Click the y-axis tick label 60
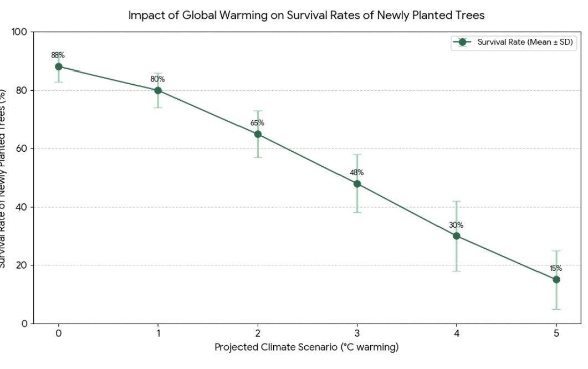Viewport: 588px width, 369px height. click(22, 149)
